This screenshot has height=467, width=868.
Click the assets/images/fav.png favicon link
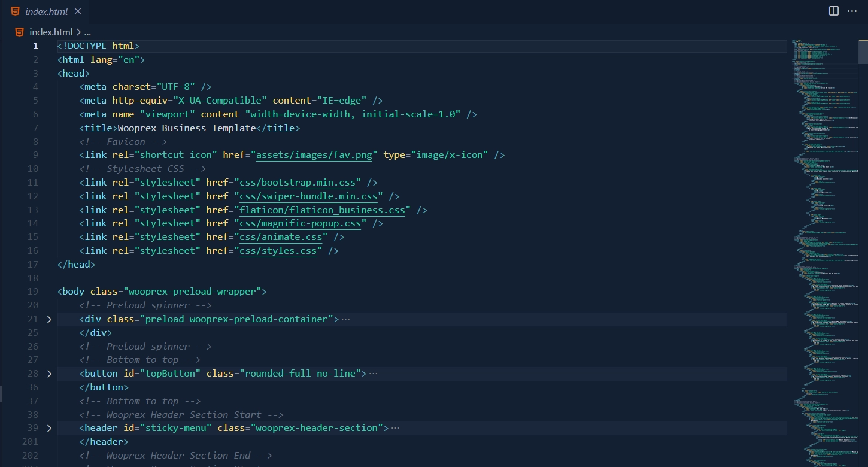click(314, 154)
